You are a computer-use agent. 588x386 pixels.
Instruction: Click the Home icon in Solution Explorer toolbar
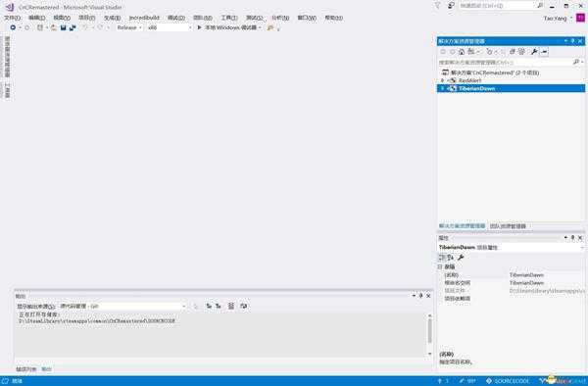[462, 52]
